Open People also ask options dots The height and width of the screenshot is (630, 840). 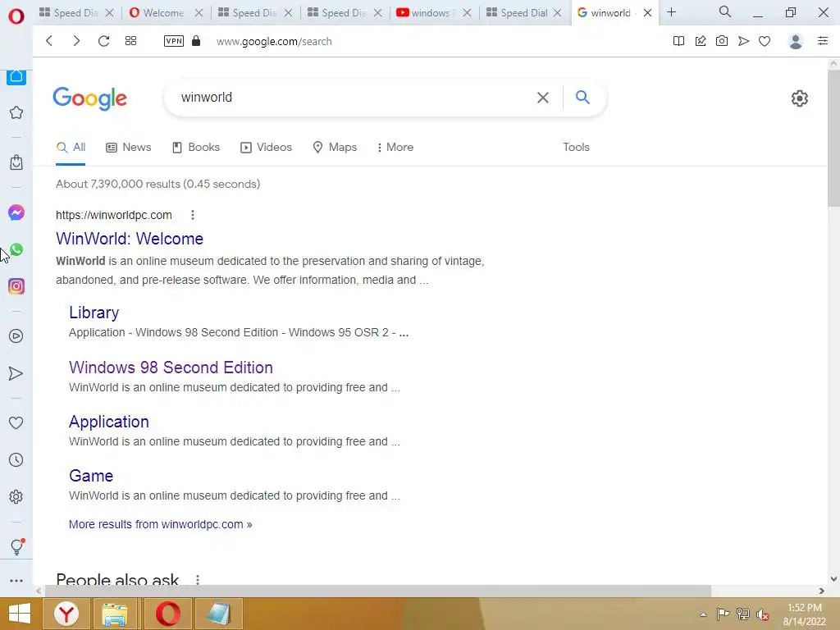pyautogui.click(x=198, y=580)
